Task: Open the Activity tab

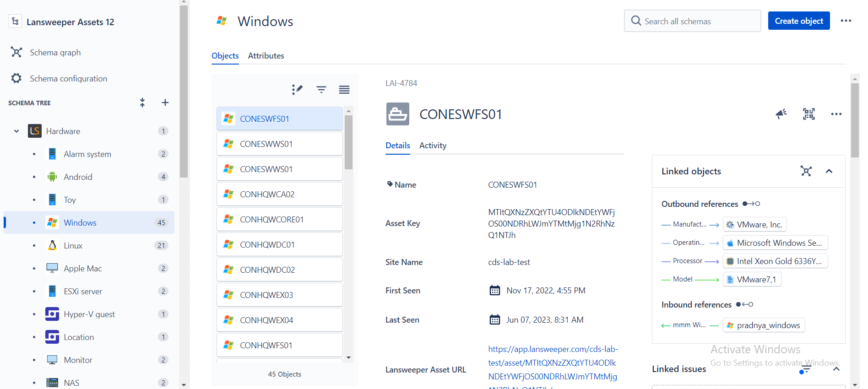Action: tap(433, 146)
